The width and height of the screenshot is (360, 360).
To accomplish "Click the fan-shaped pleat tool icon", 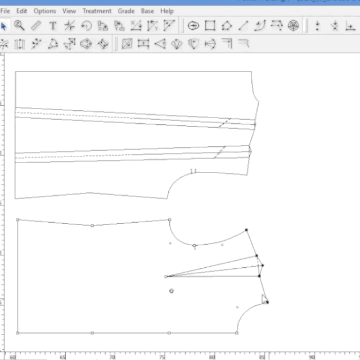I will point(177,44).
